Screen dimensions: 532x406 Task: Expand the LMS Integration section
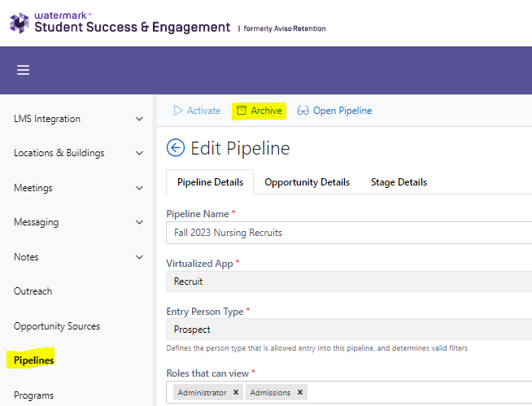pos(139,119)
